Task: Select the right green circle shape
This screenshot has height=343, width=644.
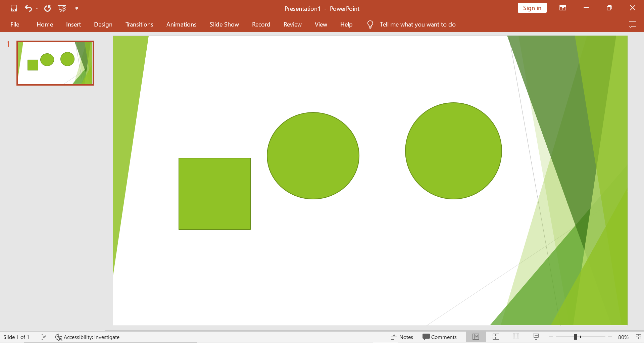Action: coord(453,151)
